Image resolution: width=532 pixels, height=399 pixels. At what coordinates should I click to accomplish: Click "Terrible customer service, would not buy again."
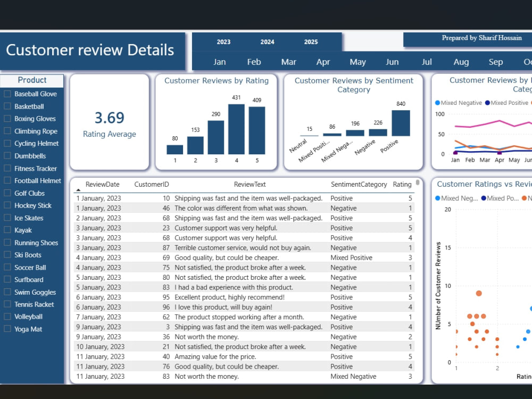tap(243, 248)
